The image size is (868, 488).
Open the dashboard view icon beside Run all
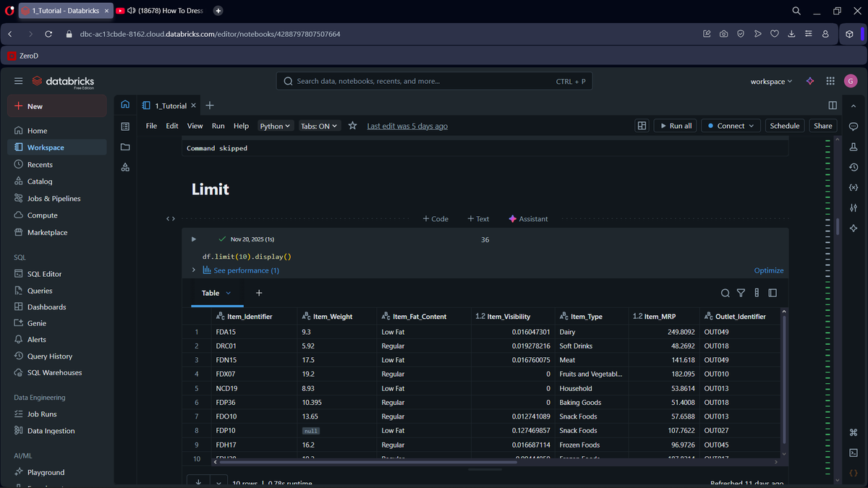[x=642, y=126]
